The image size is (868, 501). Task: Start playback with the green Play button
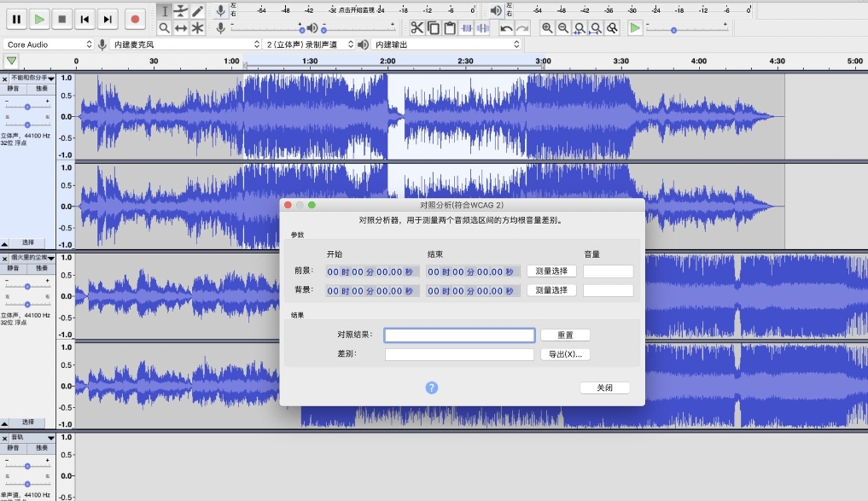pos(39,20)
